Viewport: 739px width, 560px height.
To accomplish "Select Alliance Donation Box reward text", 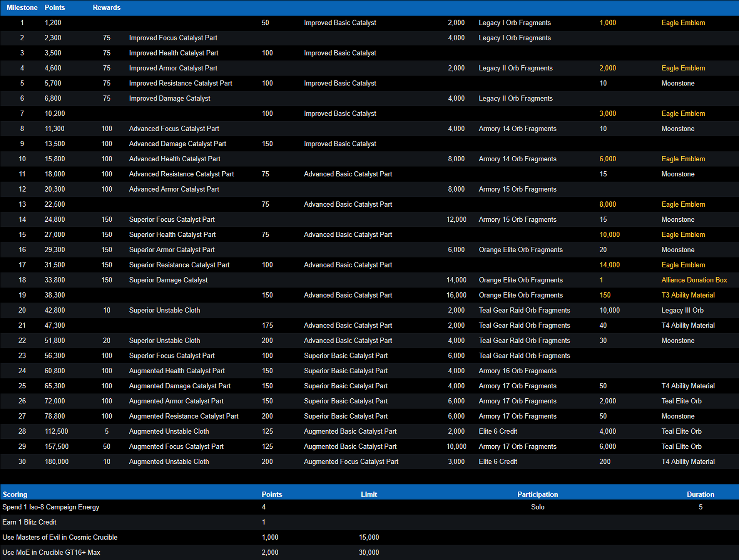I will [694, 280].
